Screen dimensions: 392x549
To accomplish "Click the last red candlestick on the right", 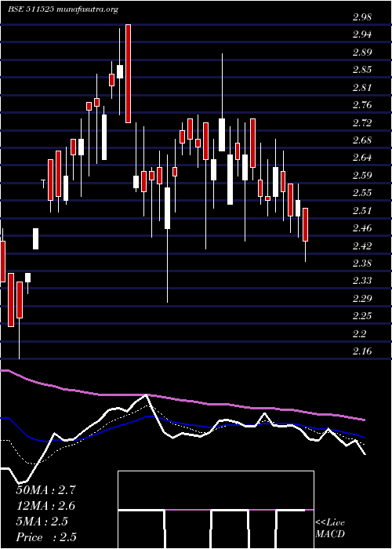I will [305, 224].
